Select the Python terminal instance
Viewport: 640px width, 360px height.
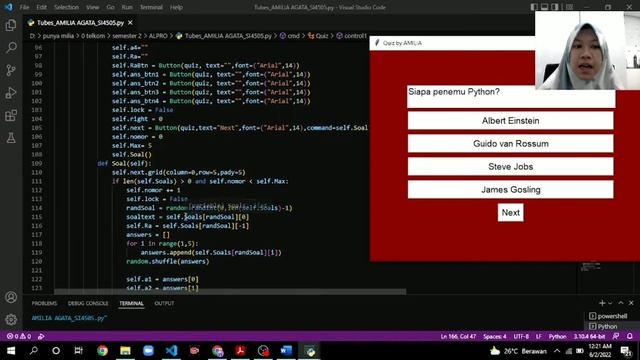click(603, 326)
